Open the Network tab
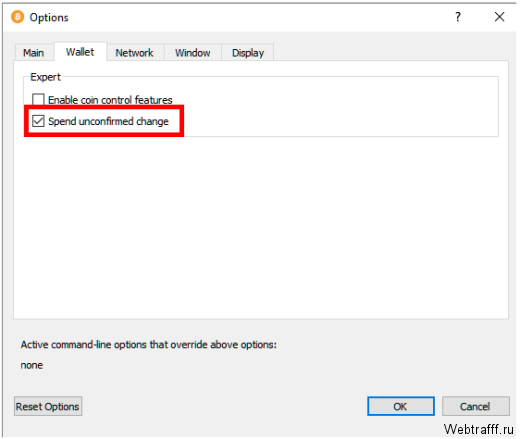The width and height of the screenshot is (520, 439). click(135, 53)
